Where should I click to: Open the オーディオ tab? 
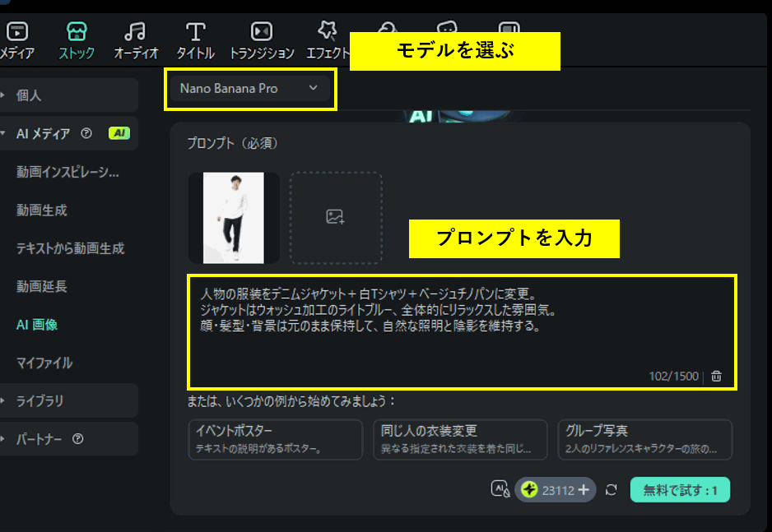pyautogui.click(x=136, y=40)
